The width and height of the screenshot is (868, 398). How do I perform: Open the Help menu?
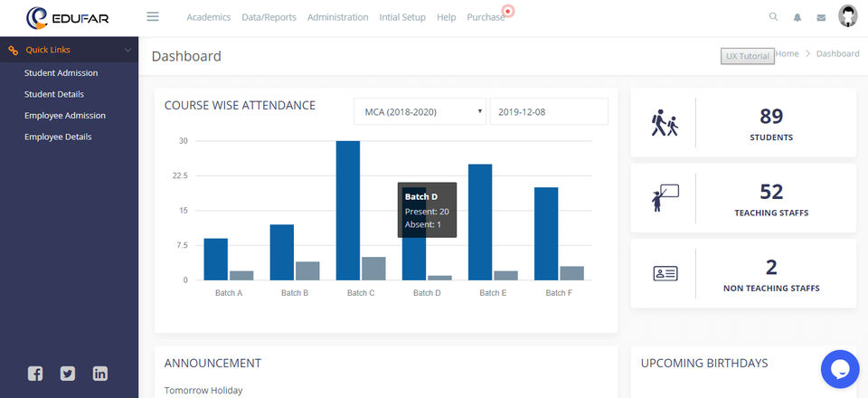(x=446, y=17)
